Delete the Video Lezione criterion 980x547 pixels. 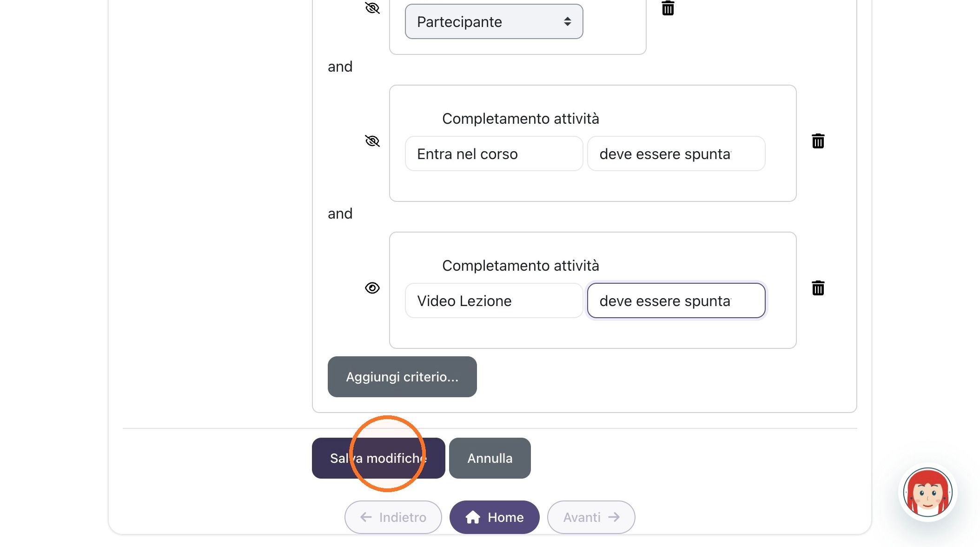point(818,288)
